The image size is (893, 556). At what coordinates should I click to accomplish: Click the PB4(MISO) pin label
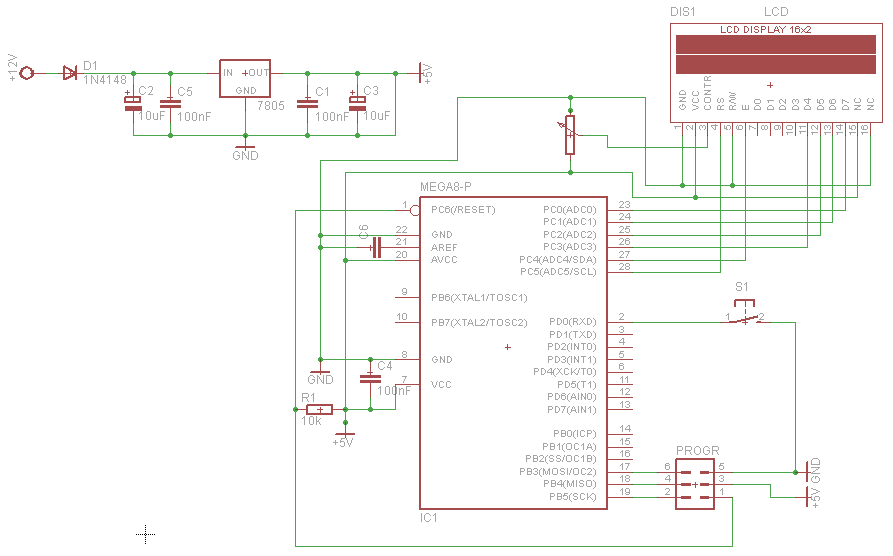[x=570, y=484]
